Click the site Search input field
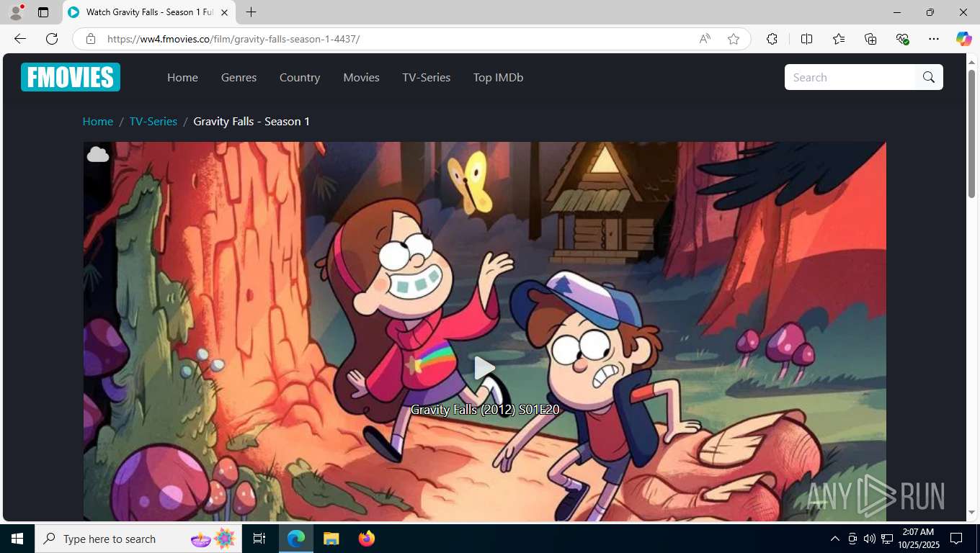 click(850, 77)
